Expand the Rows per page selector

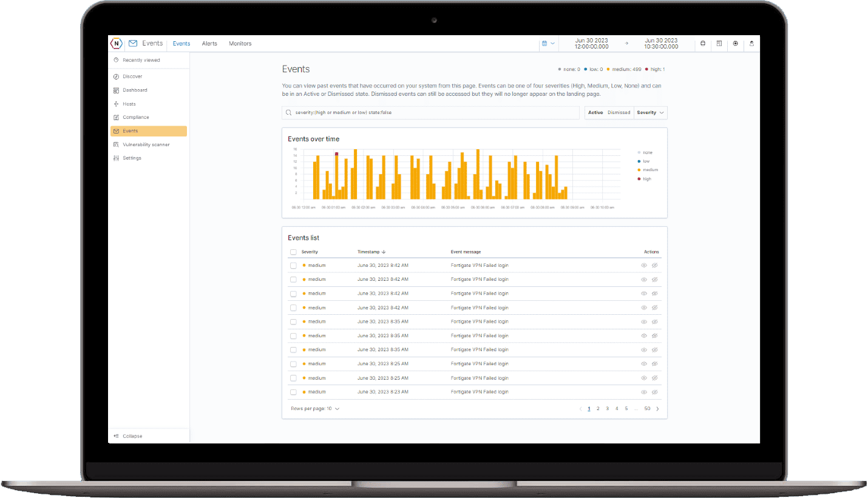(337, 408)
